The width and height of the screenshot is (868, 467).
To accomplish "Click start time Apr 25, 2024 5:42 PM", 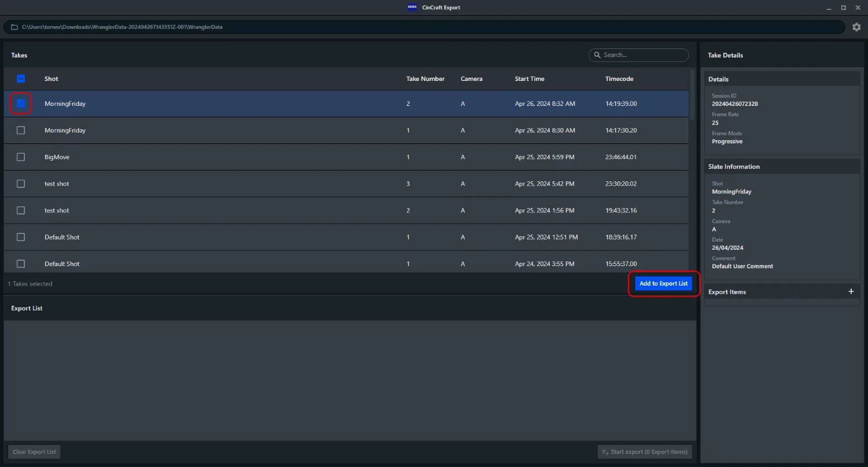I will tap(545, 184).
